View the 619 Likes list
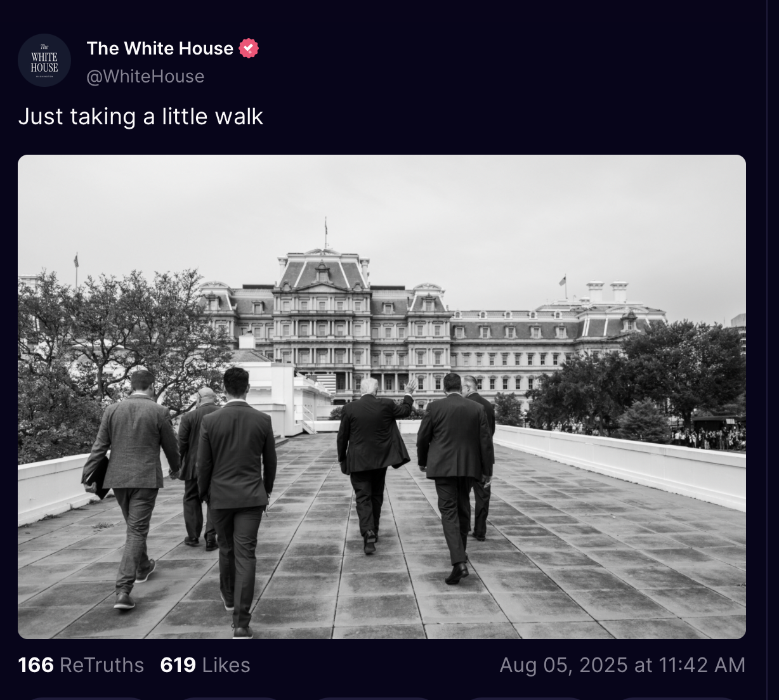Image resolution: width=779 pixels, height=700 pixels. [x=205, y=665]
